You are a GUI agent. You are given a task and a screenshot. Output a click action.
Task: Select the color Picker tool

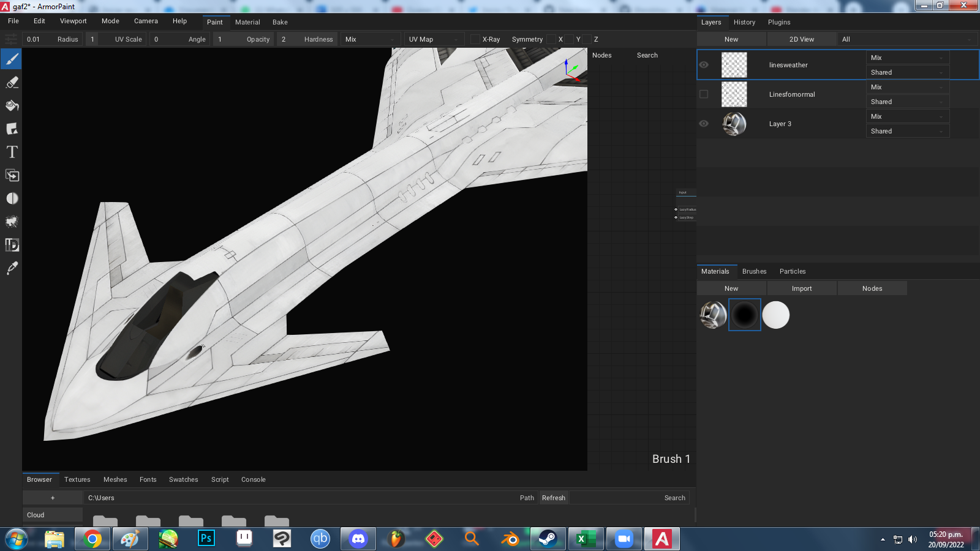(12, 268)
